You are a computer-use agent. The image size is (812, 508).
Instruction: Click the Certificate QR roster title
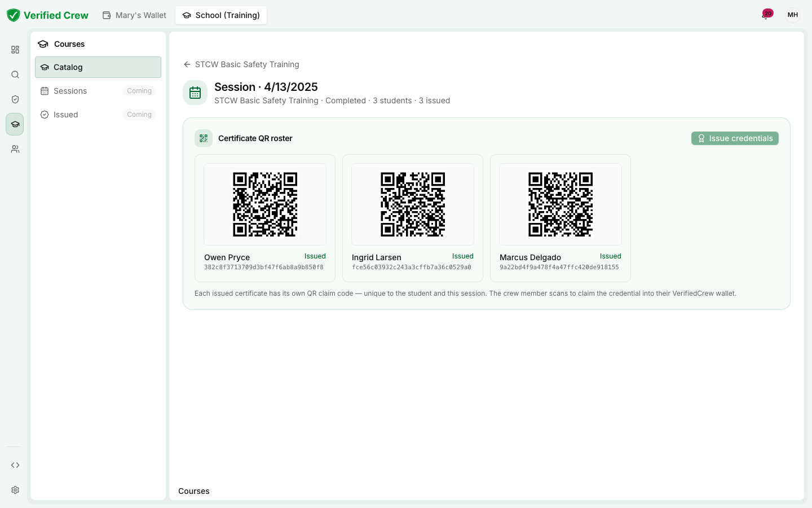255,138
